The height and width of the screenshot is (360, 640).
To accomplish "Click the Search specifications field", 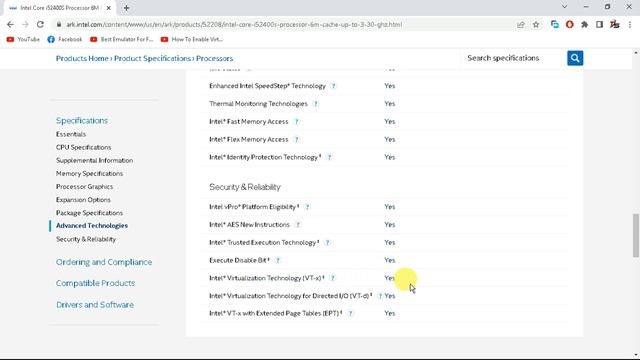I will pos(512,58).
